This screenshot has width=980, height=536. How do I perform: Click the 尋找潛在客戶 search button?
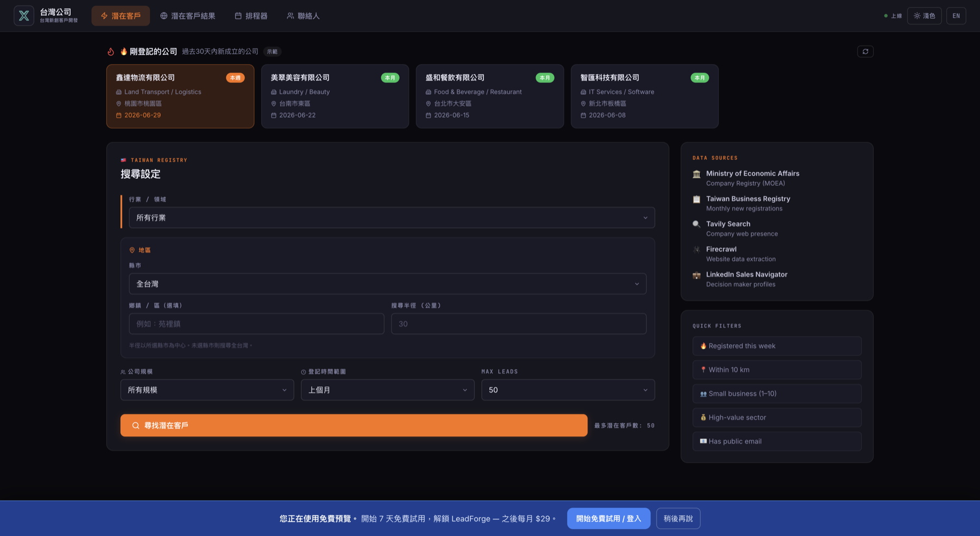(354, 425)
